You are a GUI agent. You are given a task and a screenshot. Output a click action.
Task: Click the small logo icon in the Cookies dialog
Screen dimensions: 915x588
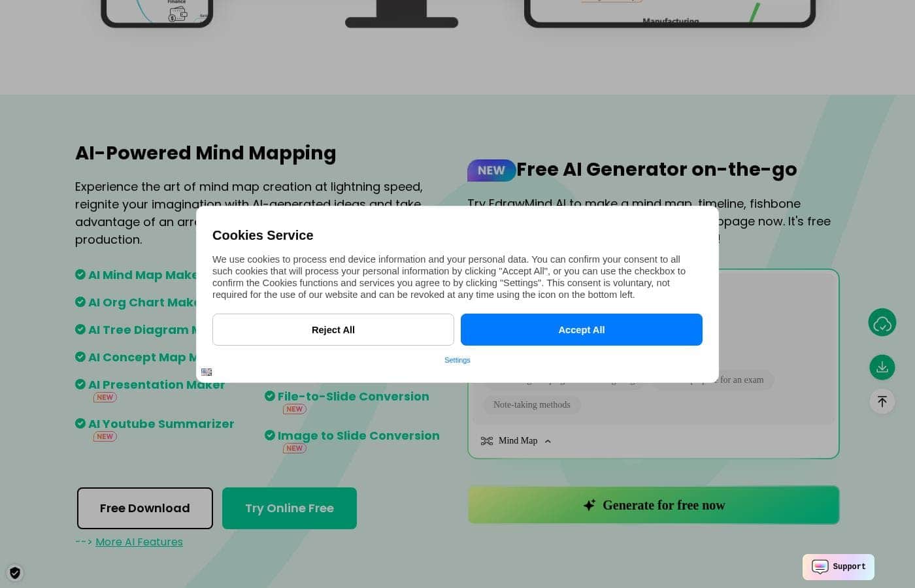(207, 372)
